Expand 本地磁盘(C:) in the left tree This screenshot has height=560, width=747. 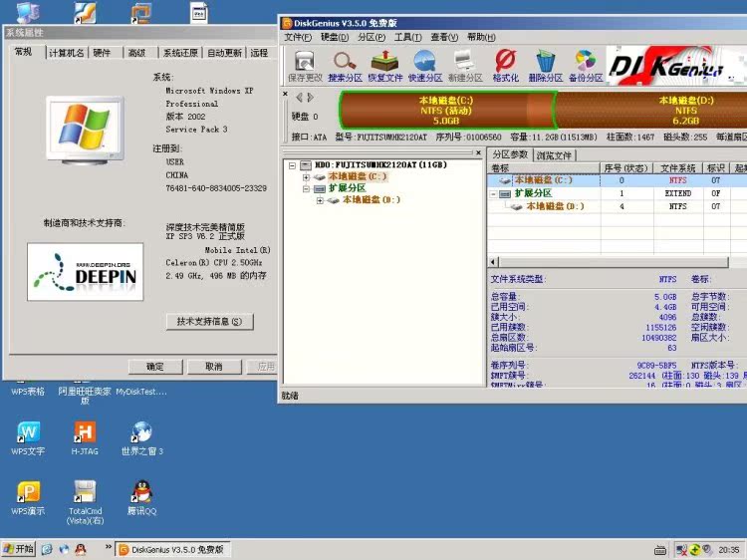click(306, 177)
